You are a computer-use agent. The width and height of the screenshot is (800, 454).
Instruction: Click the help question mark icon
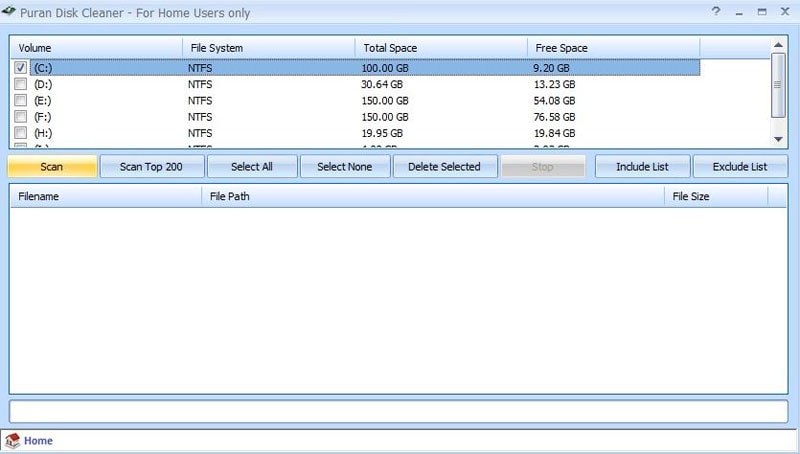pos(716,12)
